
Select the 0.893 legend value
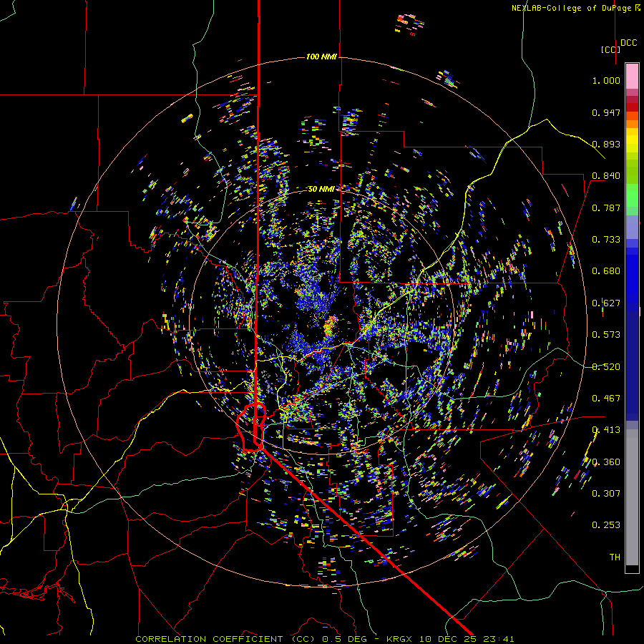tap(606, 144)
